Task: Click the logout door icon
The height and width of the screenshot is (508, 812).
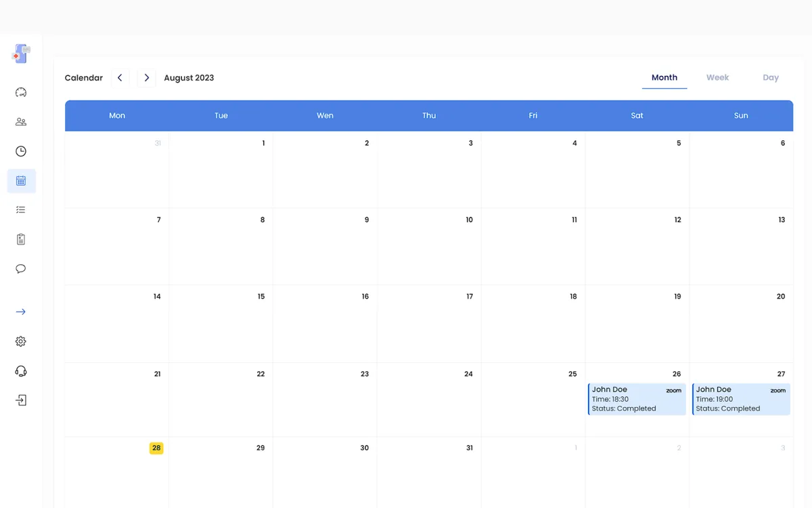Action: pos(21,400)
